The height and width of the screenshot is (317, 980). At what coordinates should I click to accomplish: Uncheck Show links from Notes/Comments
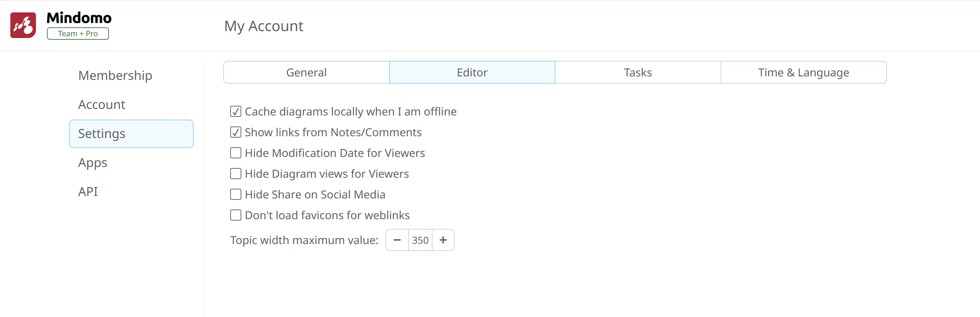pyautogui.click(x=235, y=132)
